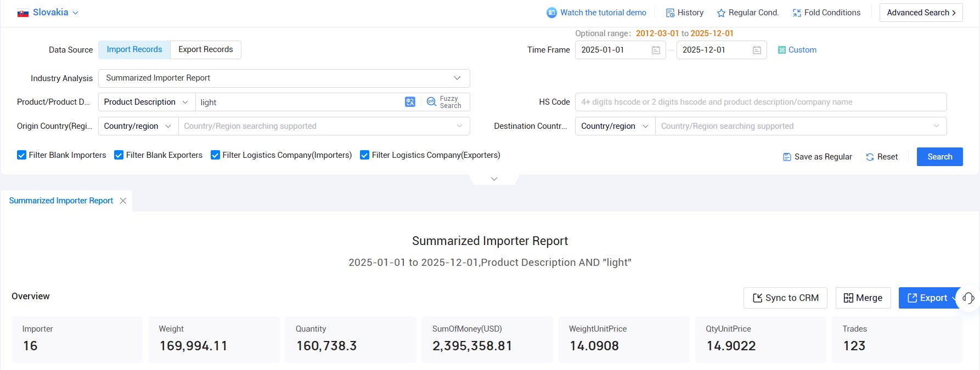The image size is (980, 370).
Task: Open Destination Country/region type dropdown
Action: pos(615,126)
